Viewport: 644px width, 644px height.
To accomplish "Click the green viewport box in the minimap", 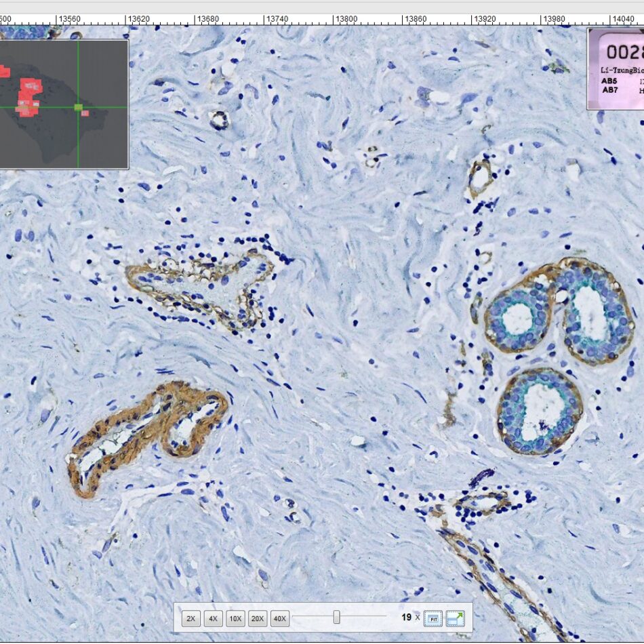I will [x=78, y=107].
